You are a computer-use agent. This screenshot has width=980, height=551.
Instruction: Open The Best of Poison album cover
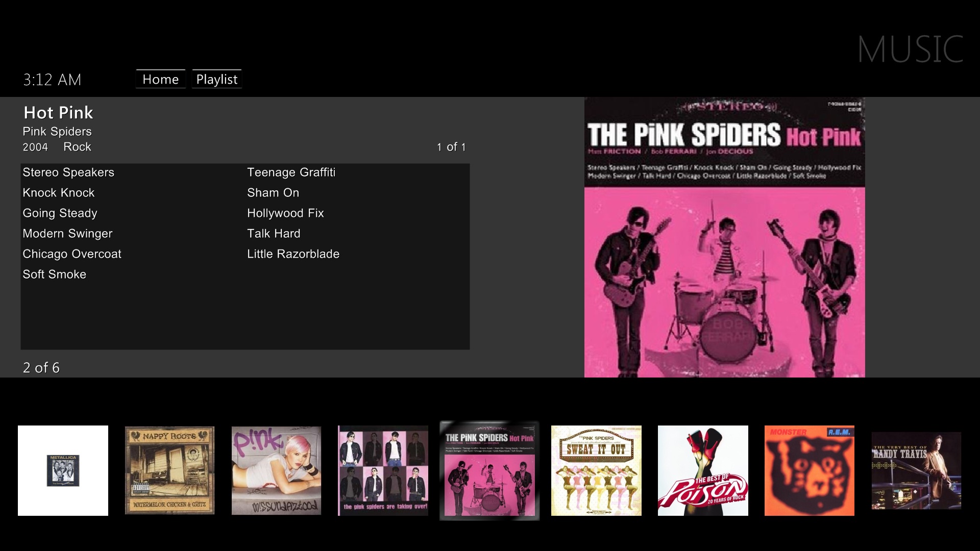703,470
